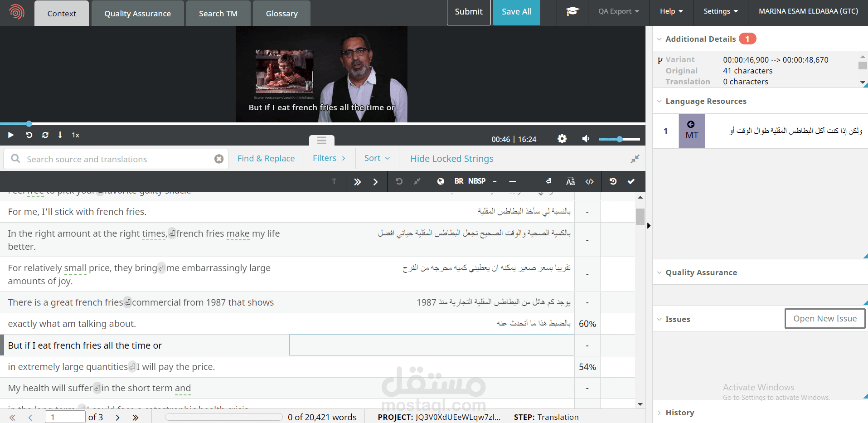This screenshot has height=423, width=868.
Task: Collapse the Language Resources section
Action: (x=659, y=101)
